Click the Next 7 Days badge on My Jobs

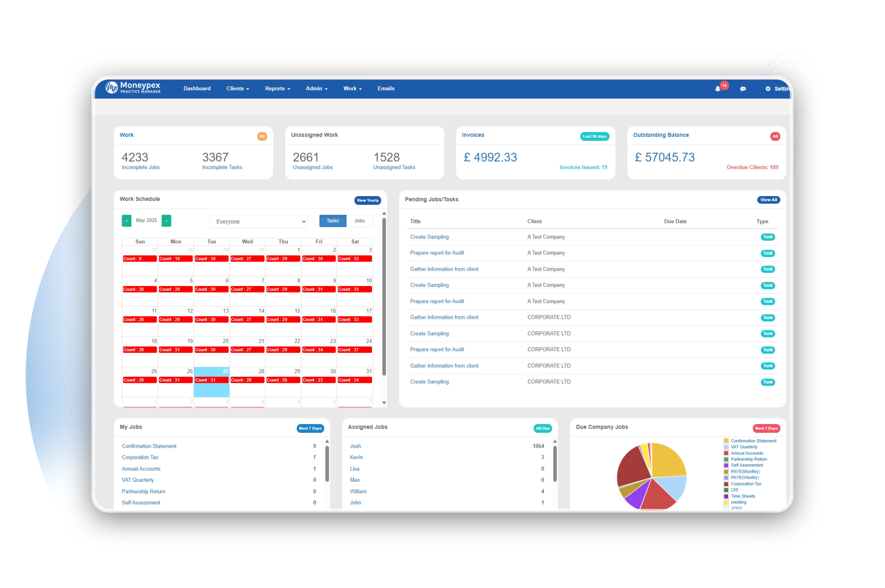click(310, 428)
